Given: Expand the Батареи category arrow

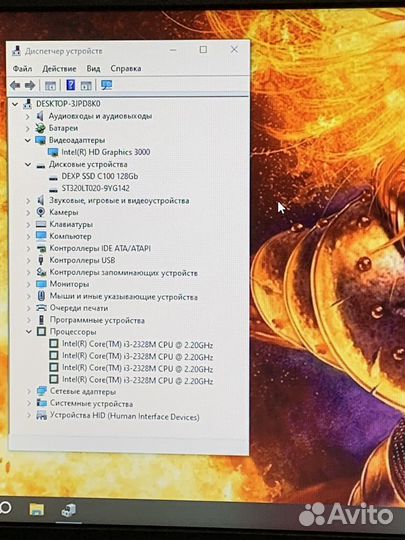Looking at the screenshot, I should [x=28, y=129].
